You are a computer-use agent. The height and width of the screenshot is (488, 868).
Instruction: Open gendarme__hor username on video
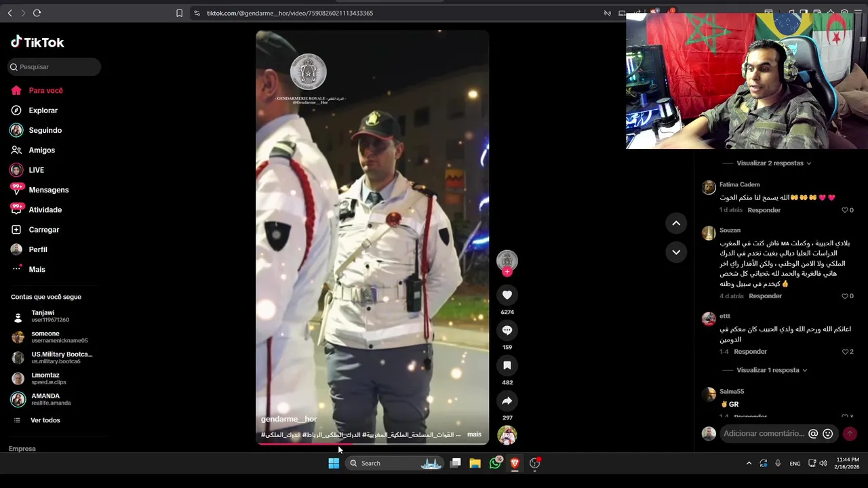[289, 419]
